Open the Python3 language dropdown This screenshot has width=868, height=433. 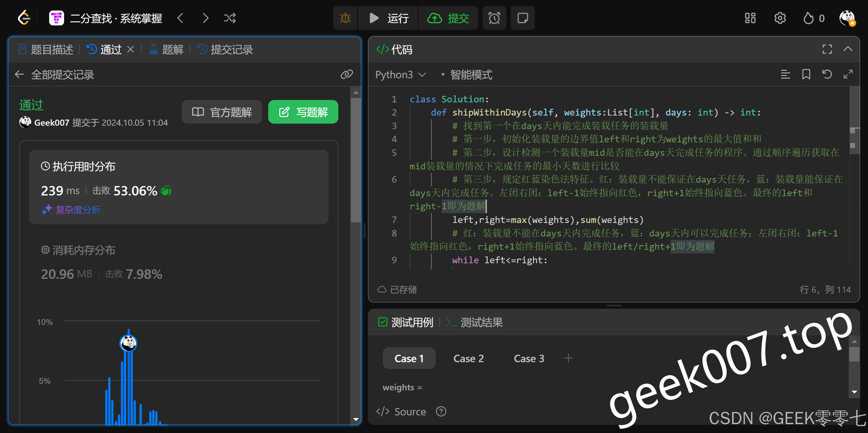click(400, 75)
